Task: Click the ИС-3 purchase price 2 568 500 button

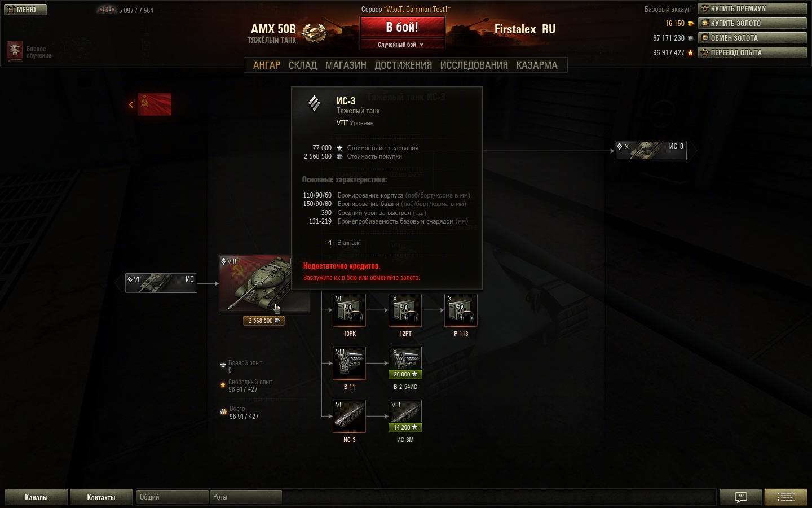Action: tap(264, 321)
